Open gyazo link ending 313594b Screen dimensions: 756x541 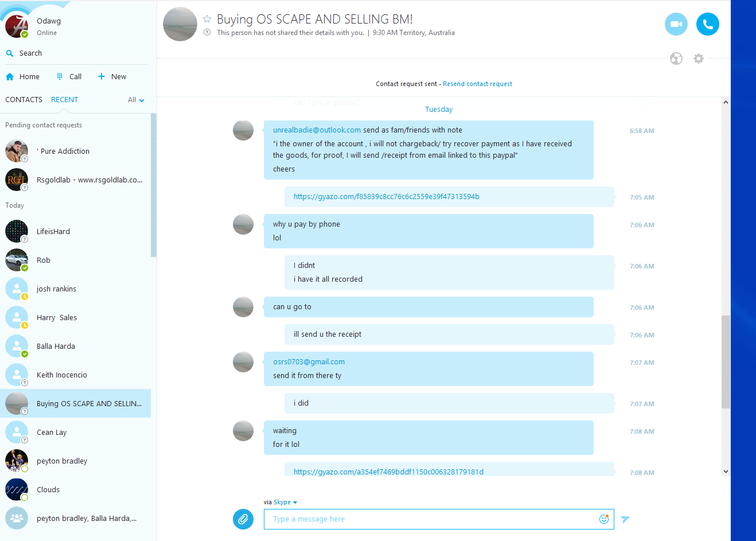[x=387, y=196]
